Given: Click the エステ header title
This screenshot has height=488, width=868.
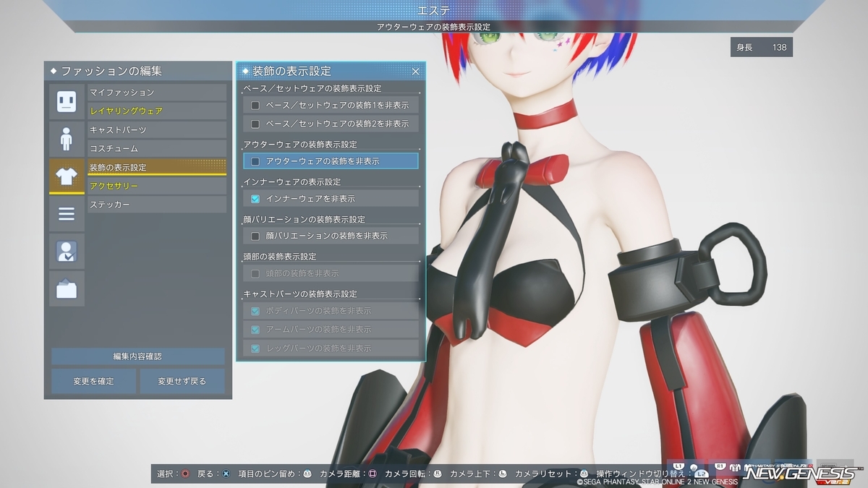Looking at the screenshot, I should pos(434,10).
